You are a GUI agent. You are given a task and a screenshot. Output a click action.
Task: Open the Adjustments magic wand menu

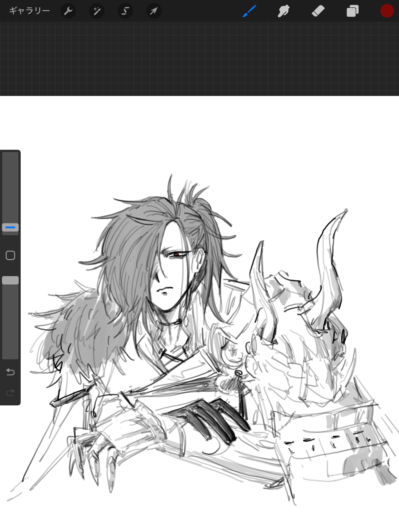[x=97, y=11]
